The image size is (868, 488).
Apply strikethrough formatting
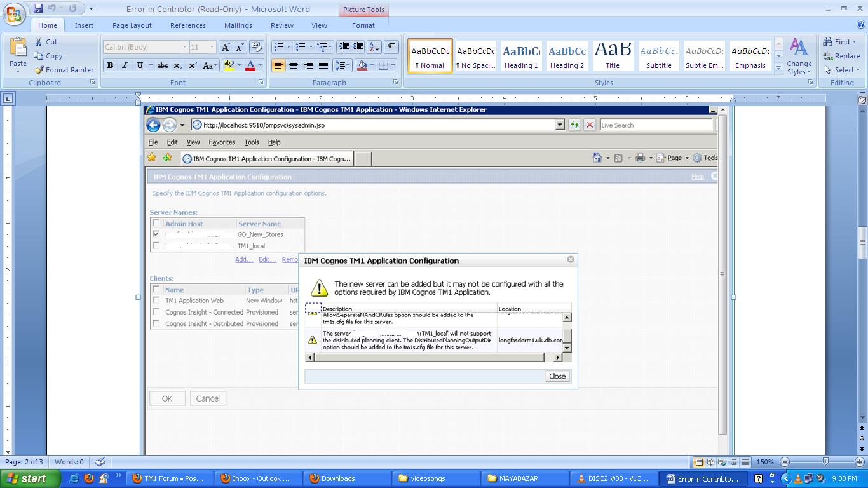tap(163, 65)
